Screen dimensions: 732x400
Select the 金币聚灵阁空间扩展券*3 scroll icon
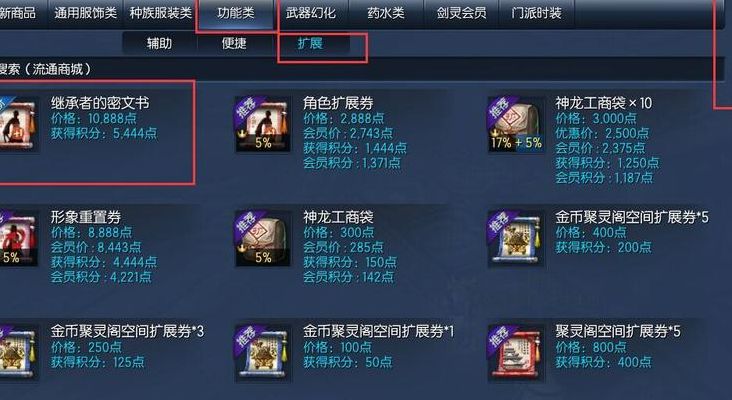tap(18, 353)
